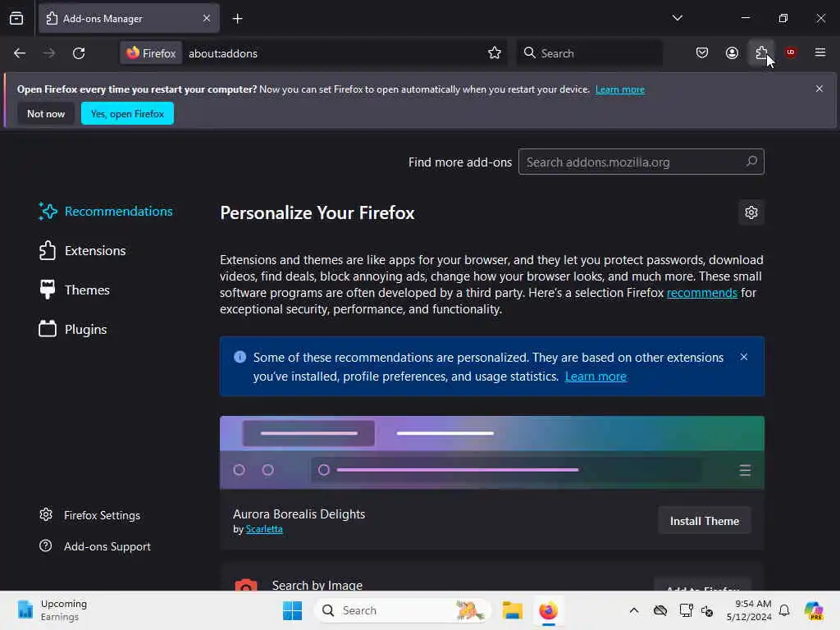Switch to the Extensions category
The width and height of the screenshot is (840, 630).
(x=82, y=251)
